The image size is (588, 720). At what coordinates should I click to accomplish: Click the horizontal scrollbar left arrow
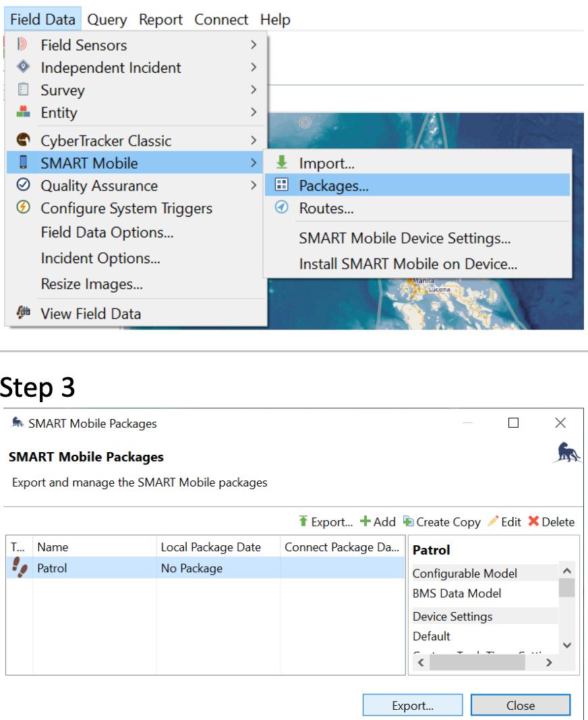(x=421, y=662)
